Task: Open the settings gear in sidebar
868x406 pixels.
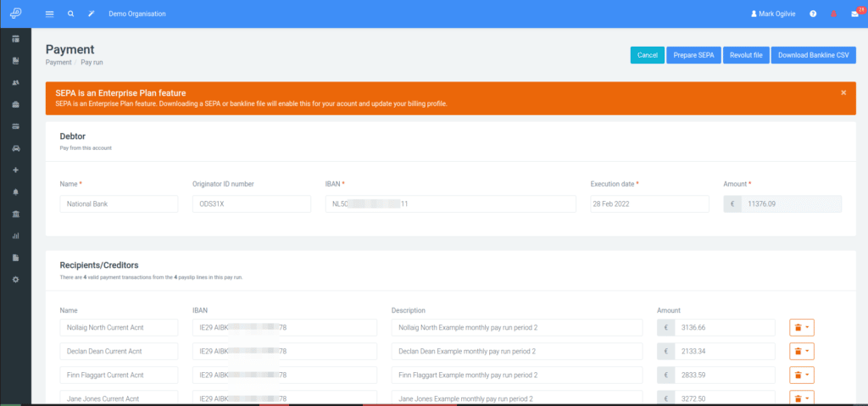Action: (15, 280)
